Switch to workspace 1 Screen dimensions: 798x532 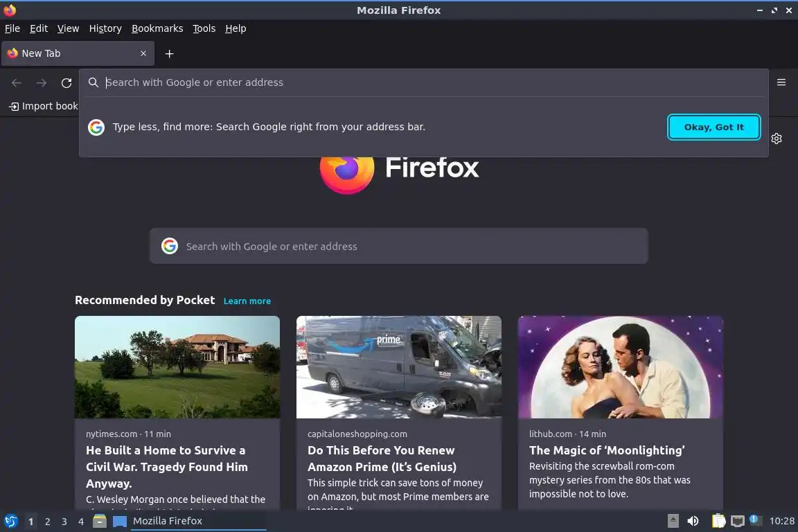pyautogui.click(x=30, y=522)
